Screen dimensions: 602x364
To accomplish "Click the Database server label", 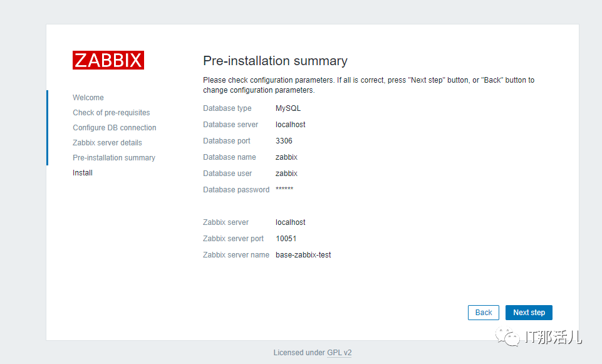I will (231, 125).
